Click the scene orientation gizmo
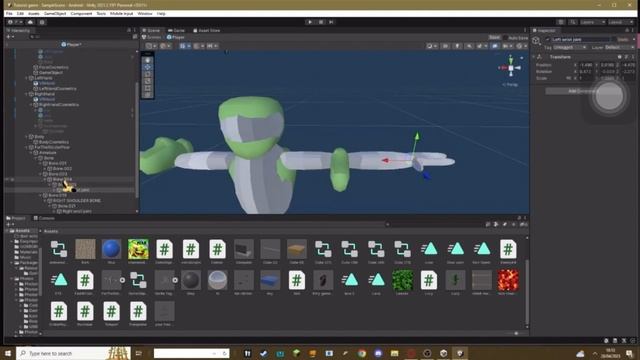Image resolution: width=640 pixels, height=360 pixels. coord(511,68)
